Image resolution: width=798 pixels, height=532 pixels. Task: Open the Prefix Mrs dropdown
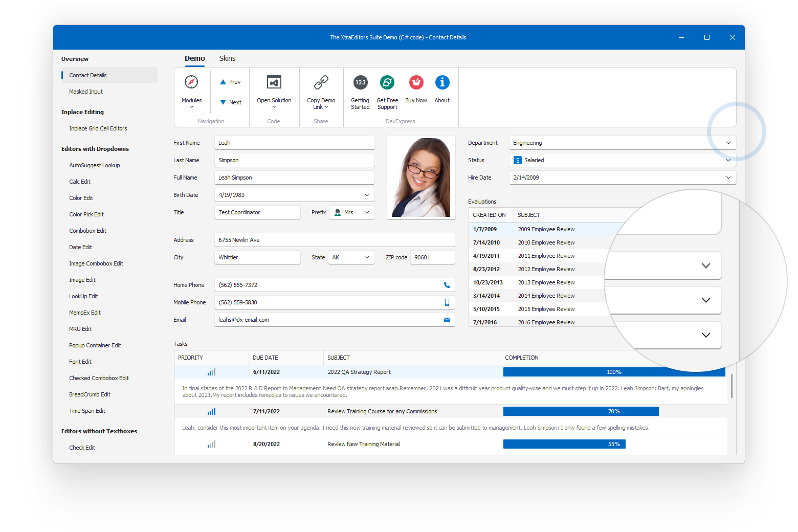(366, 212)
